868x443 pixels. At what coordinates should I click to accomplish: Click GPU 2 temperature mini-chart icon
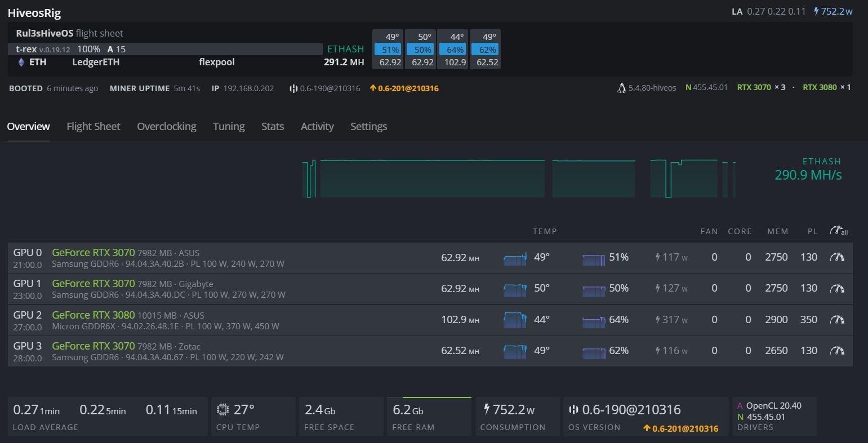point(514,320)
